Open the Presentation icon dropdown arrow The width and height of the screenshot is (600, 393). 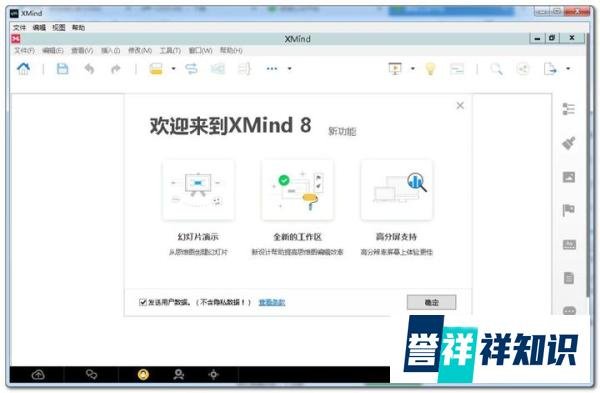412,69
